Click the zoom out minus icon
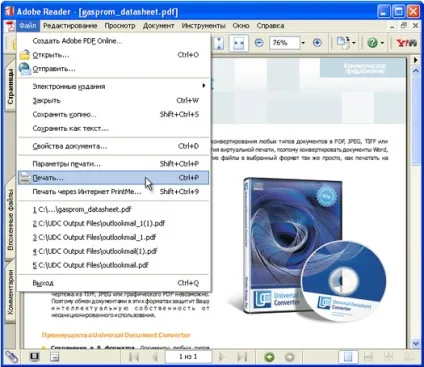424x367 pixels. 259,43
